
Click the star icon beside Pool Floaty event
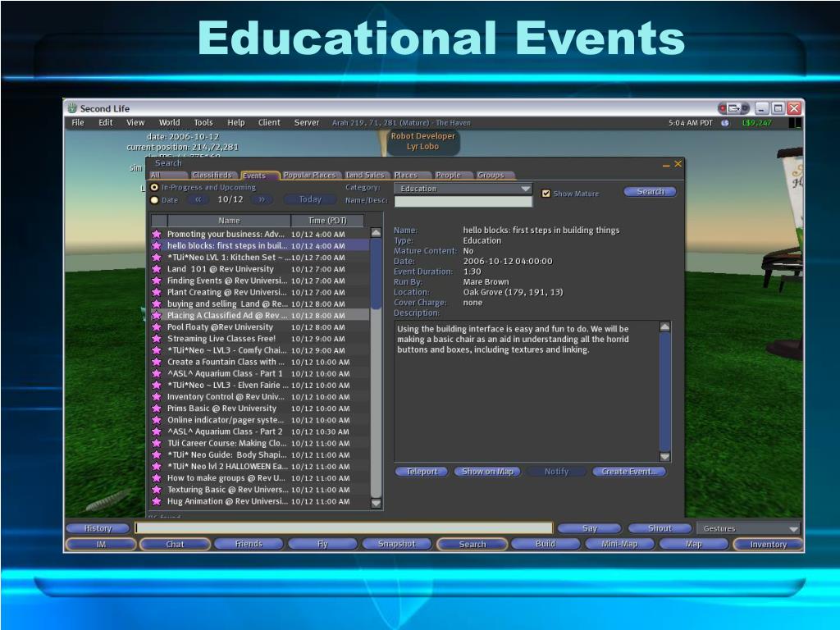click(x=157, y=326)
